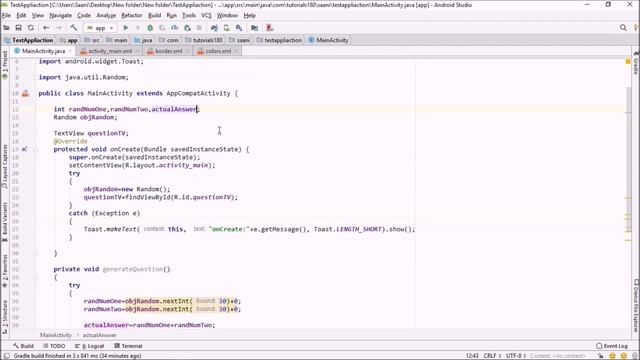The width and height of the screenshot is (640, 360).
Task: Open the UTF-8 encoding selector
Action: click(x=516, y=356)
